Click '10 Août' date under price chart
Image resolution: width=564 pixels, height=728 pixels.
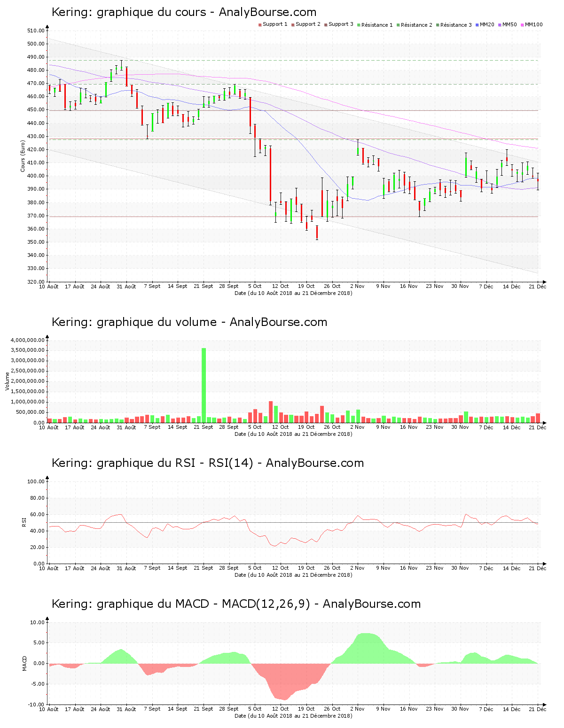[x=49, y=287]
